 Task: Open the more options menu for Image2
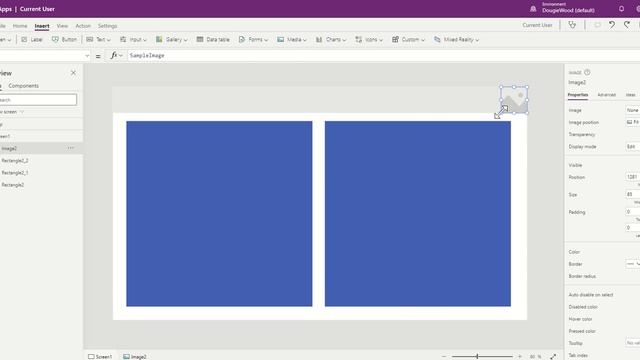[x=71, y=148]
